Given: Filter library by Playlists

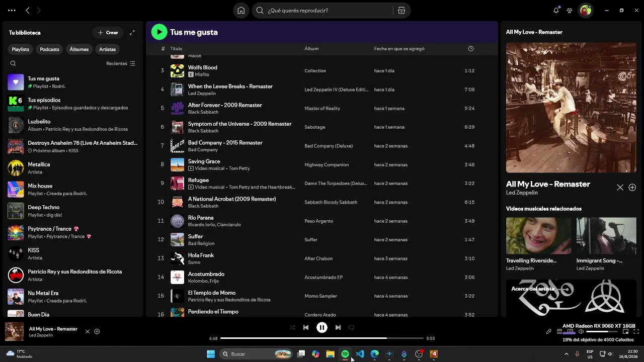Looking at the screenshot, I should 21,49.
